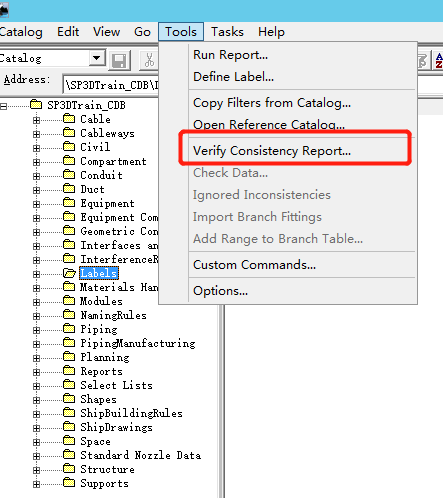Expand the Equipment tree node

36,204
